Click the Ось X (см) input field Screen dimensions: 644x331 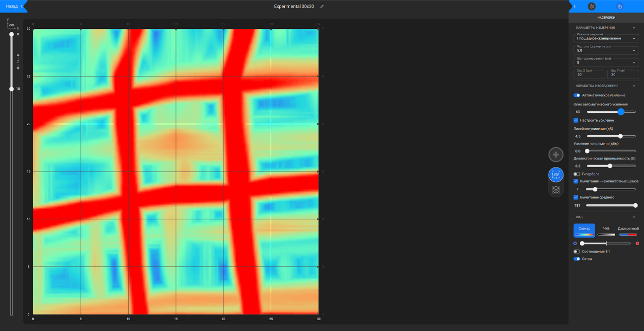point(589,75)
